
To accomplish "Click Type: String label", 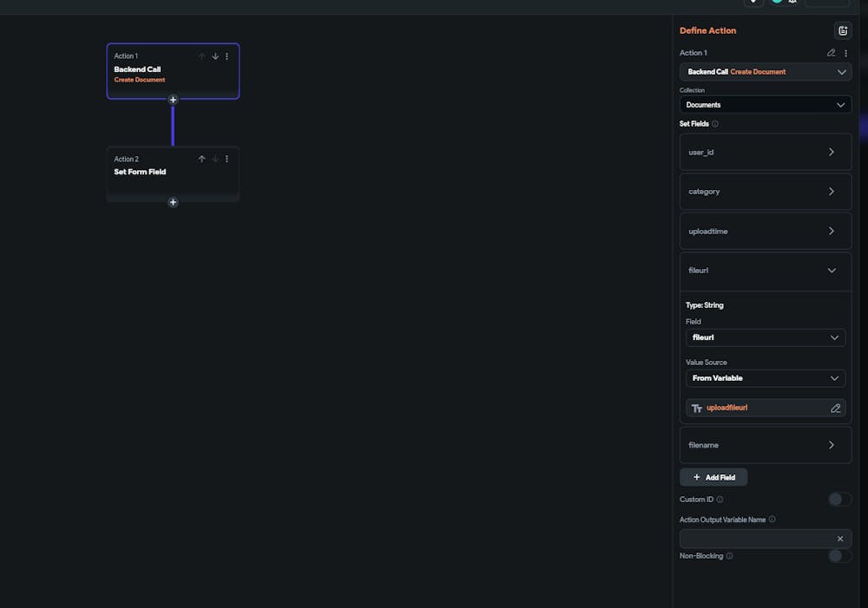I will tap(704, 305).
